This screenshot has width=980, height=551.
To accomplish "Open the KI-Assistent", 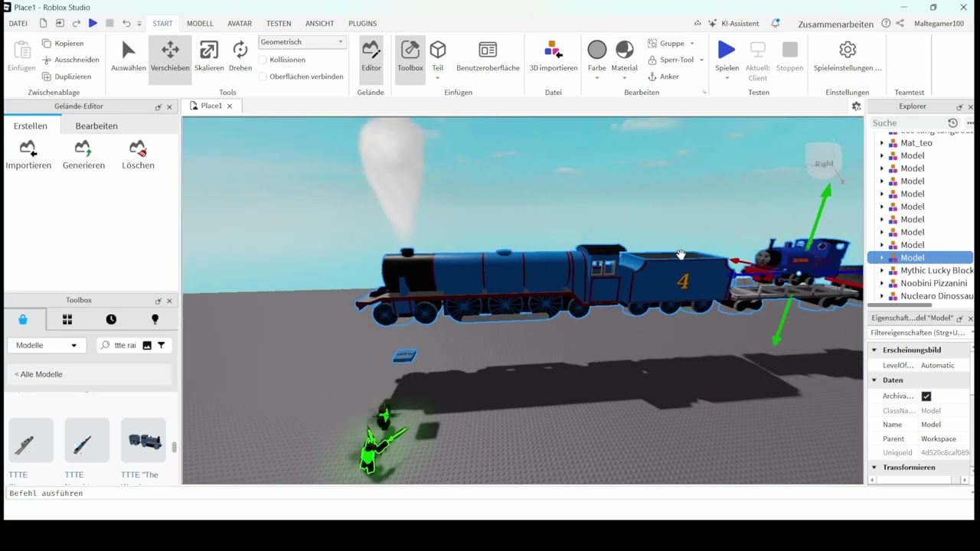I will coord(733,24).
